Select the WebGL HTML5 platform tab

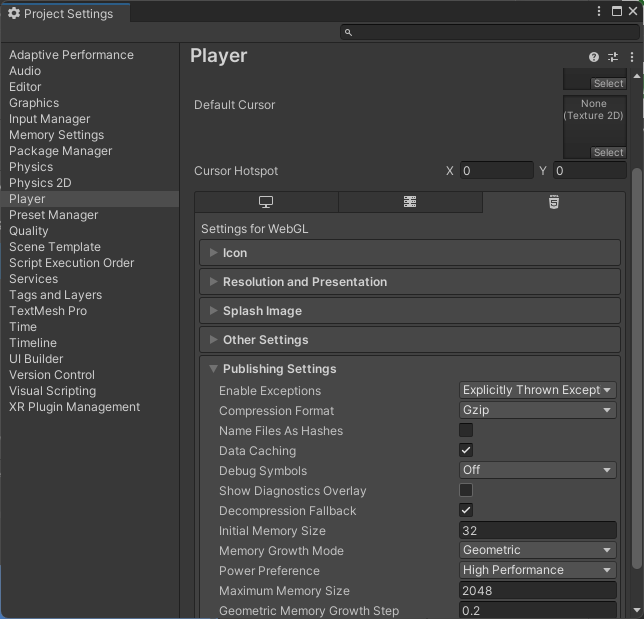point(553,202)
